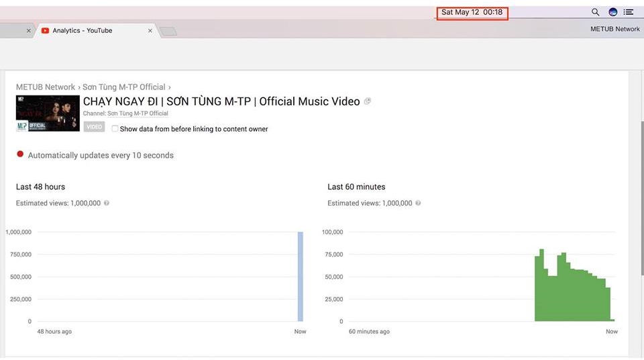Open Sơn Tùng M-TP Official breadcrumb link
The height and width of the screenshot is (360, 644).
click(x=124, y=87)
